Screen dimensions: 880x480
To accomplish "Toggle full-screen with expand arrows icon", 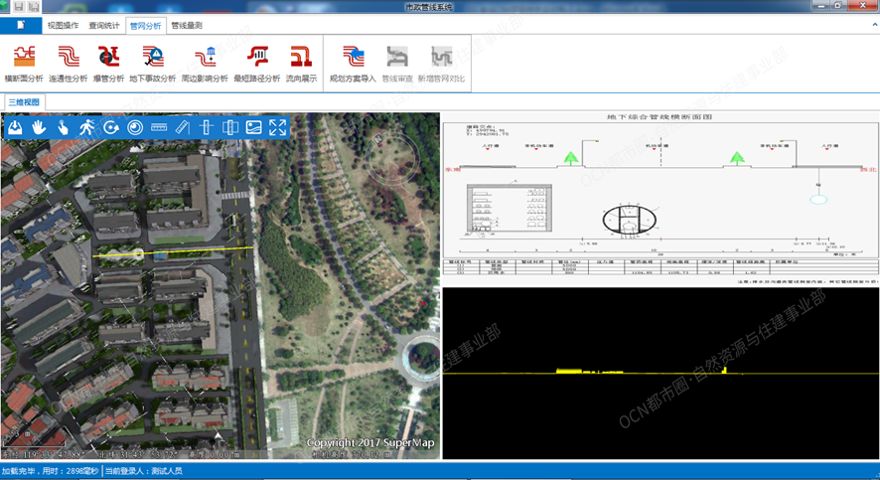I will (278, 127).
